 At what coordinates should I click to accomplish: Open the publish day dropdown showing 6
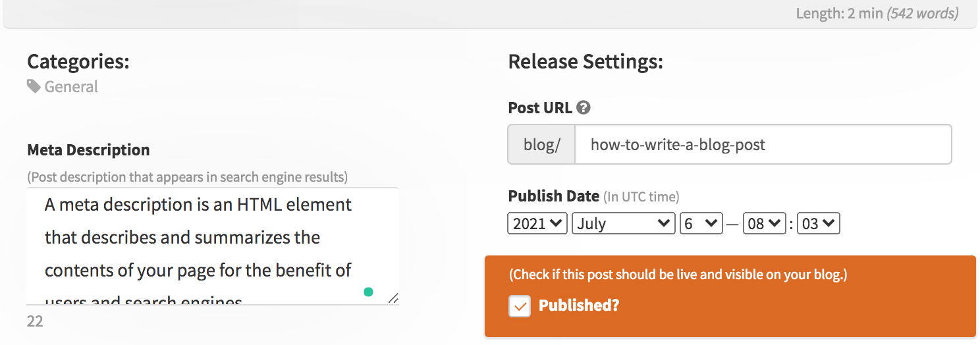click(701, 223)
